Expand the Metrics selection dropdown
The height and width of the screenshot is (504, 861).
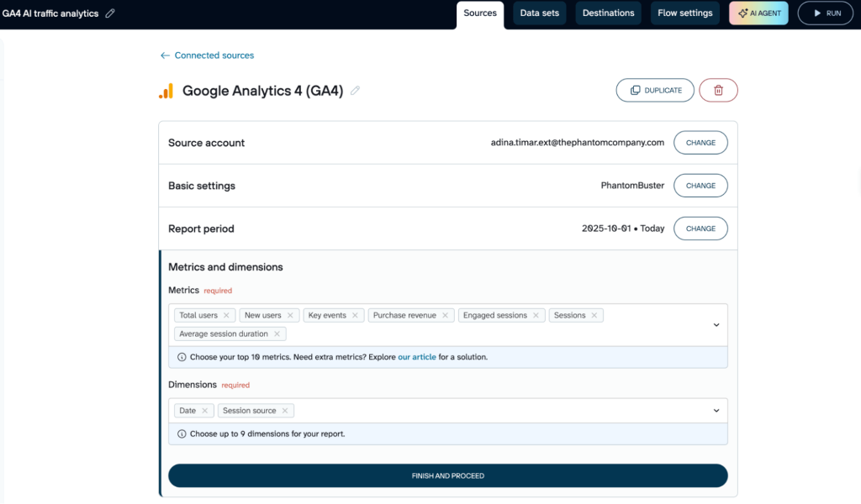[716, 324]
